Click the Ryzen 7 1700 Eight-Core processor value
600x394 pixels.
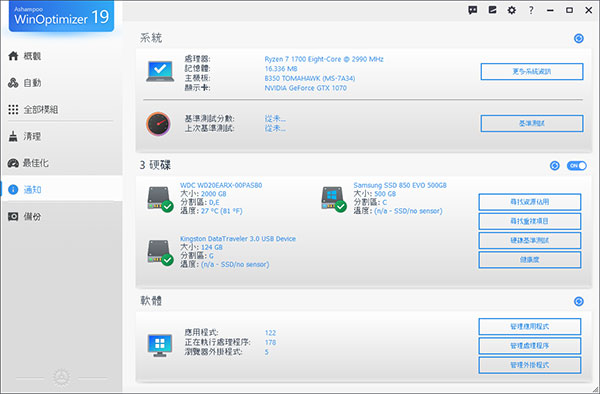[x=324, y=59]
